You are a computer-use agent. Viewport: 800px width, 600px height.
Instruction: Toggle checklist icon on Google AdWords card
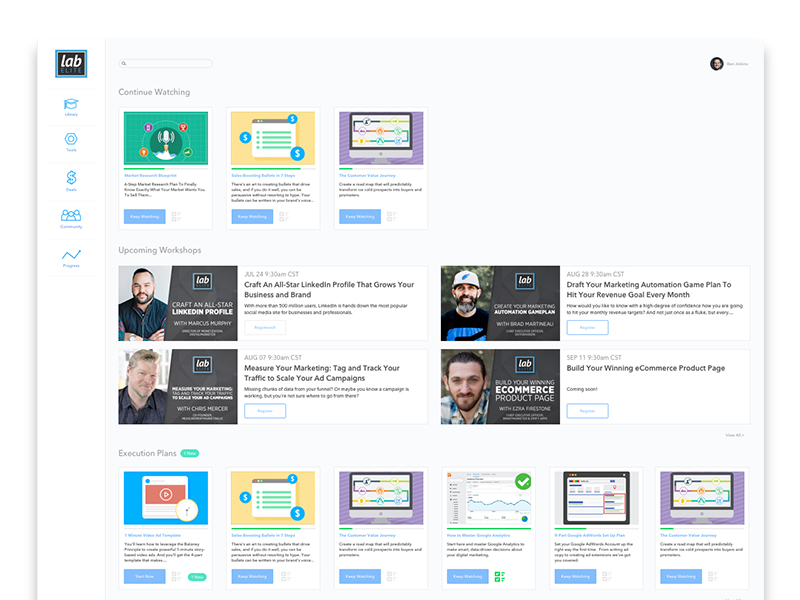click(x=607, y=577)
